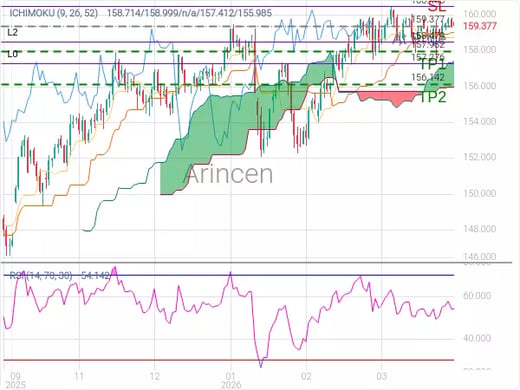Click the ICHIMOKU (9, 26, 52) indicator label
The height and width of the screenshot is (390, 520).
click(54, 13)
